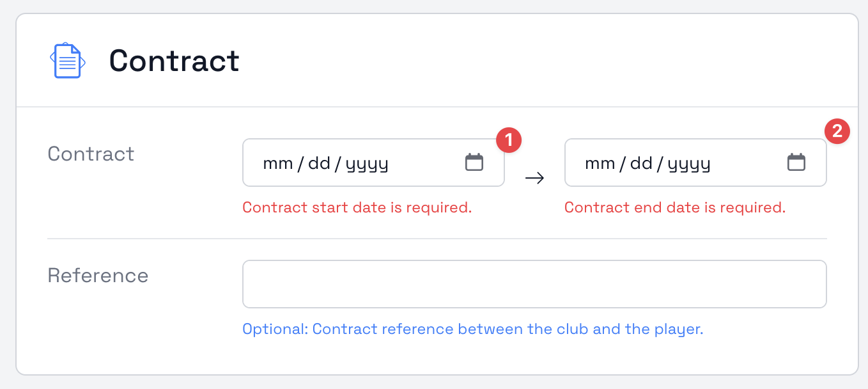Viewport: 868px width, 389px height.
Task: Click the Contract document icon in header
Action: [x=68, y=61]
